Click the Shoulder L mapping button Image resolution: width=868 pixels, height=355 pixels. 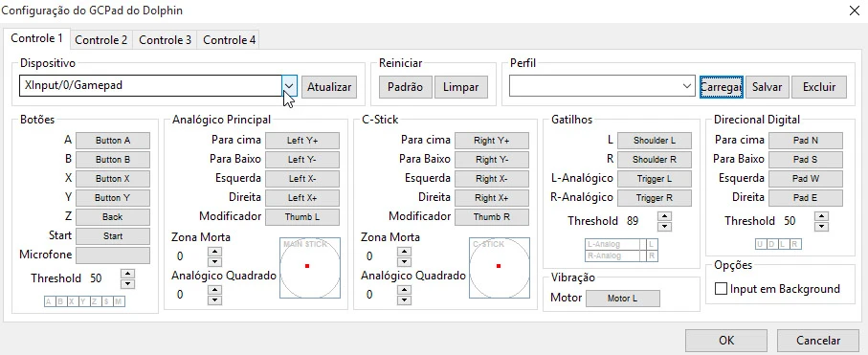655,141
